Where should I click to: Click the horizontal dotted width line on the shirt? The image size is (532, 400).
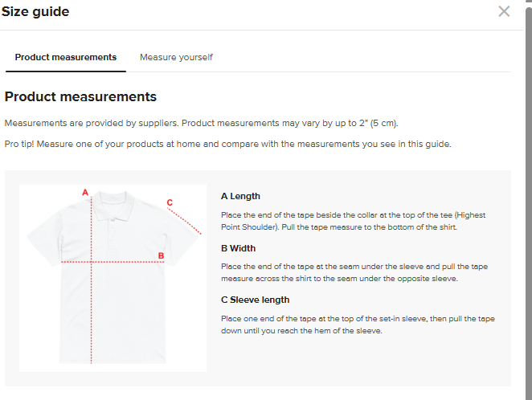coord(121,262)
